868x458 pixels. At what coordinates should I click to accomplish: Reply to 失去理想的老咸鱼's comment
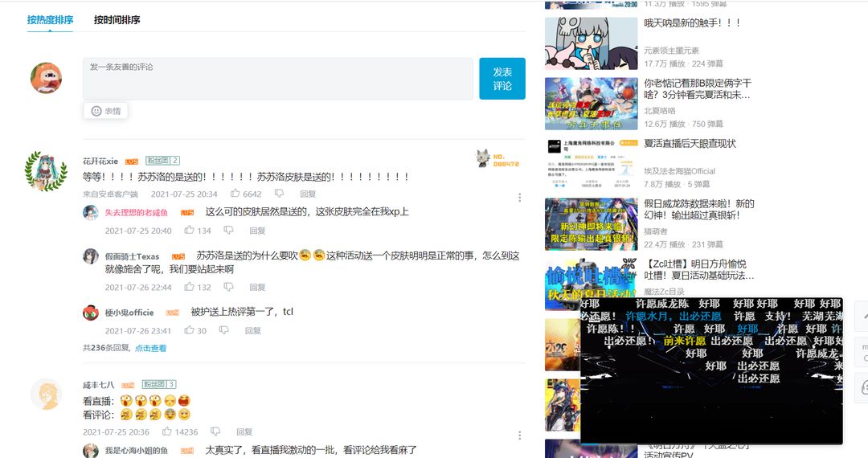(257, 230)
